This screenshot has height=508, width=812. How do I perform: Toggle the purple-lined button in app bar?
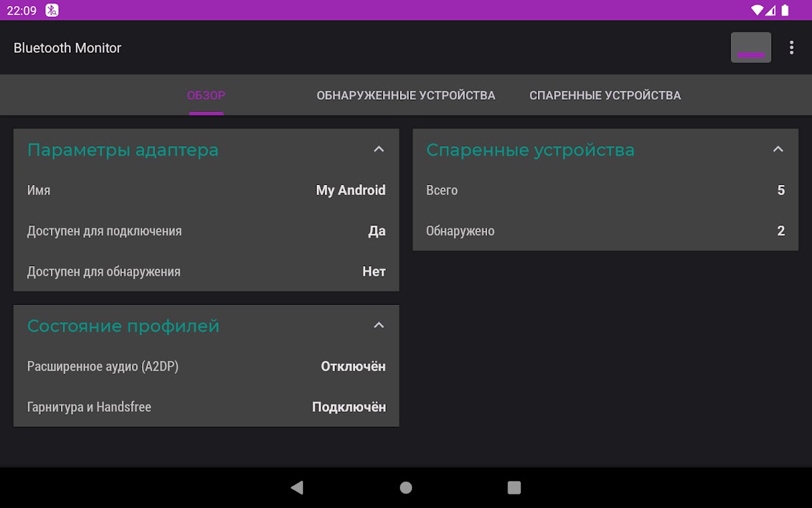click(x=750, y=47)
